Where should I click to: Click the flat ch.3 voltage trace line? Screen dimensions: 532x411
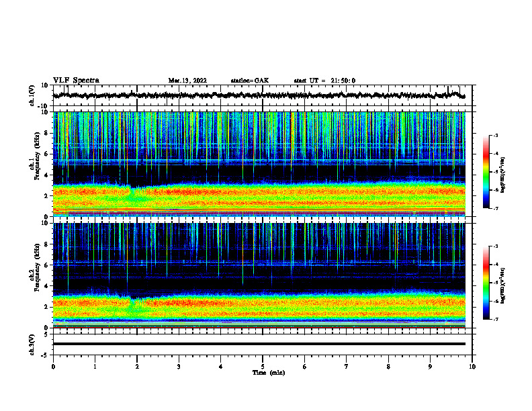(259, 344)
